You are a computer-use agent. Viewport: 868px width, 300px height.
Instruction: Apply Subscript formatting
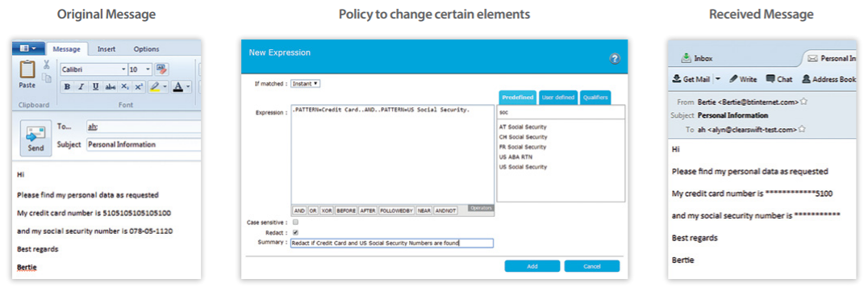[125, 87]
